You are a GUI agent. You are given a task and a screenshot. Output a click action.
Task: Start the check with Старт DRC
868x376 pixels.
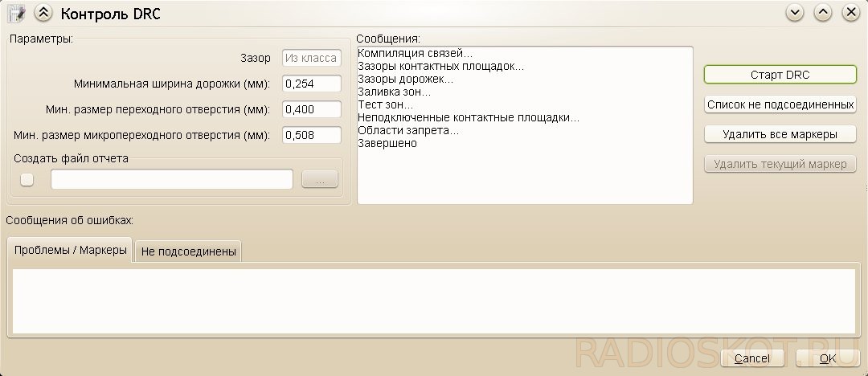780,75
